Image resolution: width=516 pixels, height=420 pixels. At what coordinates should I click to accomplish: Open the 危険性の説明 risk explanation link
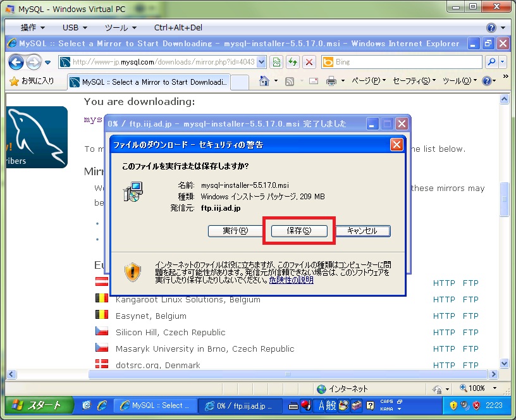click(x=292, y=280)
